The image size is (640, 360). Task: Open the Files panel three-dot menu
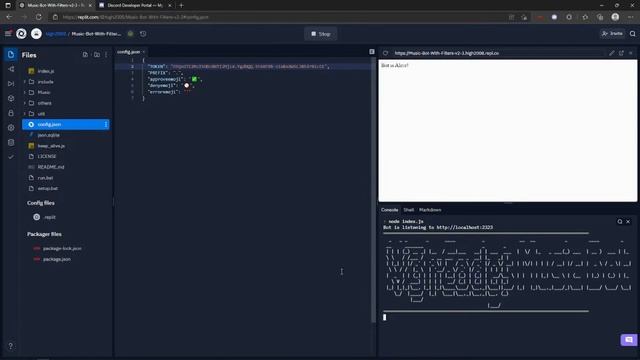106,55
